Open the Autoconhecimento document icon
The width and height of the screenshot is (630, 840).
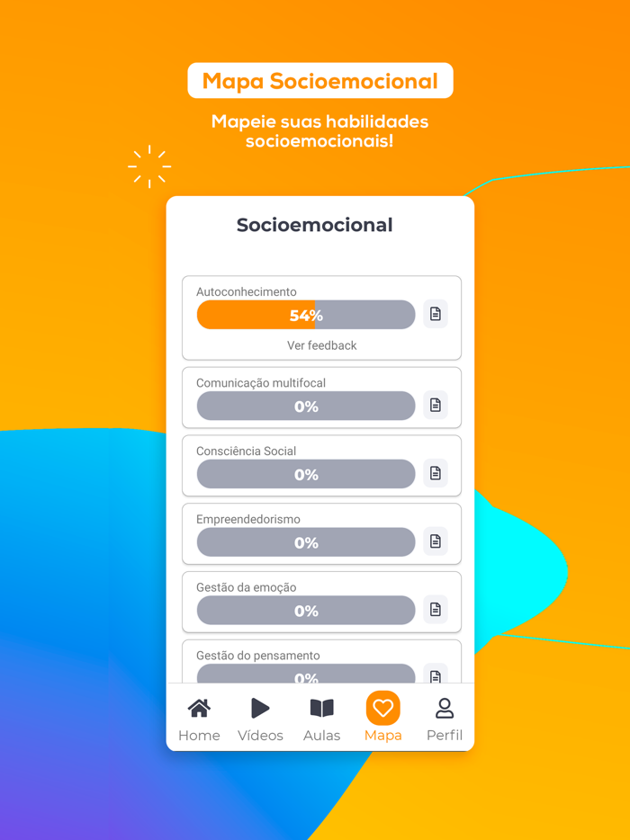pyautogui.click(x=436, y=314)
